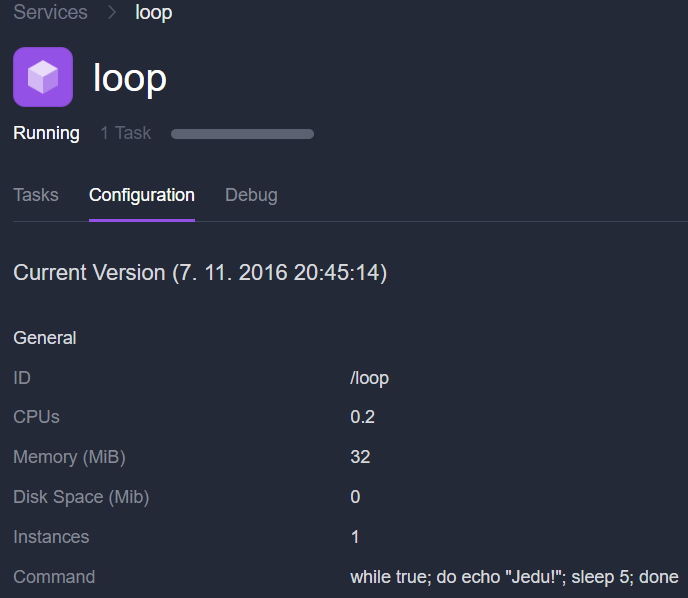The image size is (688, 598).
Task: Click the Command field label
Action: coord(54,577)
